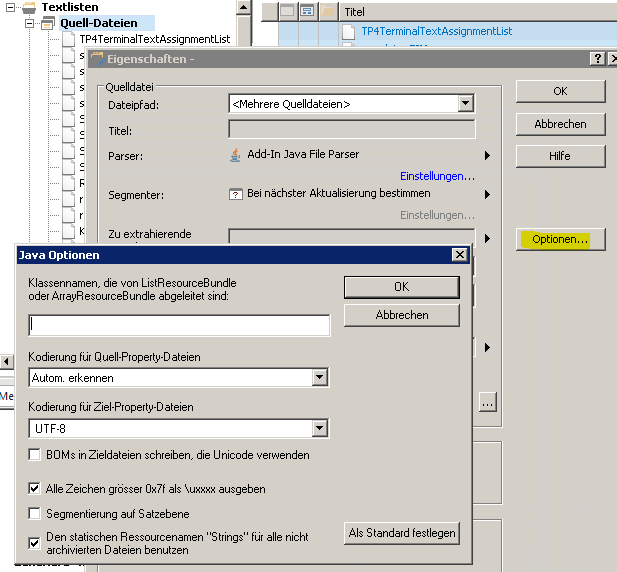Open the Dateipfad dropdown
The width and height of the screenshot is (617, 572).
pyautogui.click(x=465, y=103)
